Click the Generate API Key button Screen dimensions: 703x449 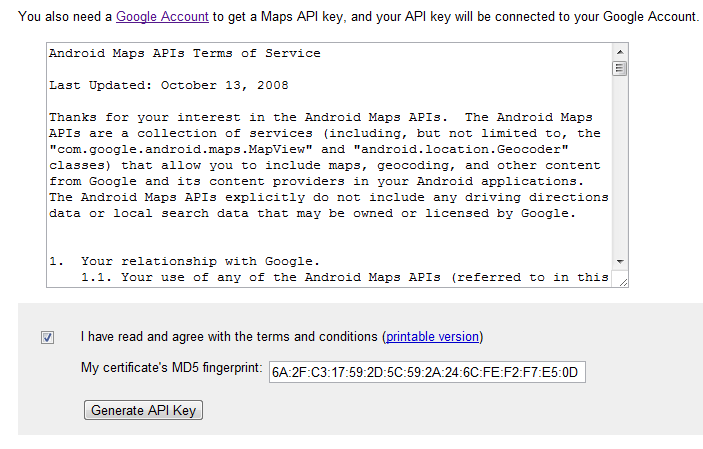(143, 410)
